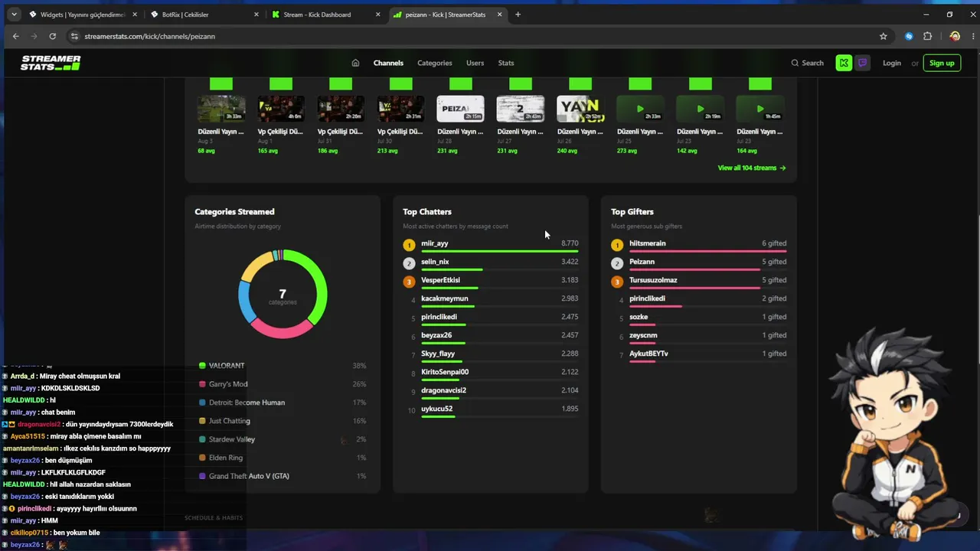The width and height of the screenshot is (980, 551).
Task: Open the Aug 1 stream thumbnail
Action: pos(281,109)
